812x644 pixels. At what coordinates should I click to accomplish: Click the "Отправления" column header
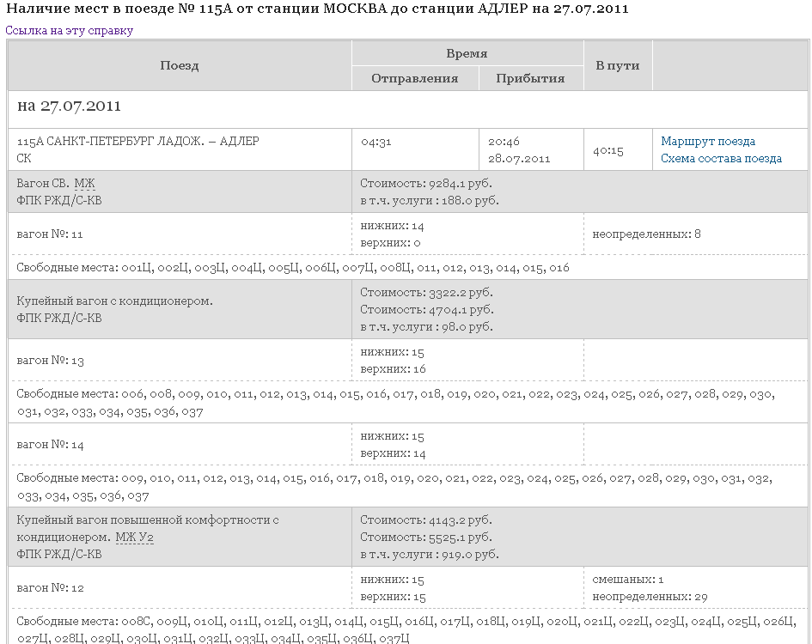[x=414, y=78]
